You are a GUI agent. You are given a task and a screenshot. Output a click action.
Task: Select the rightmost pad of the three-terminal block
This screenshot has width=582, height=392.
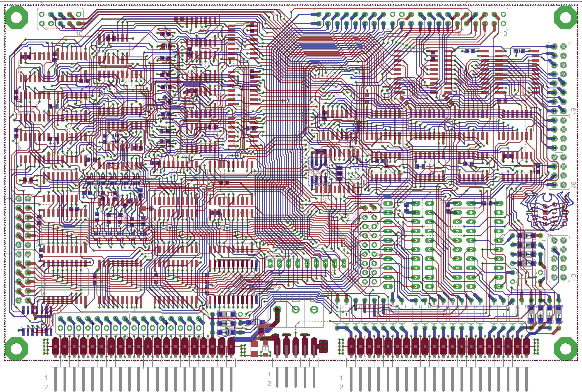coord(314,310)
